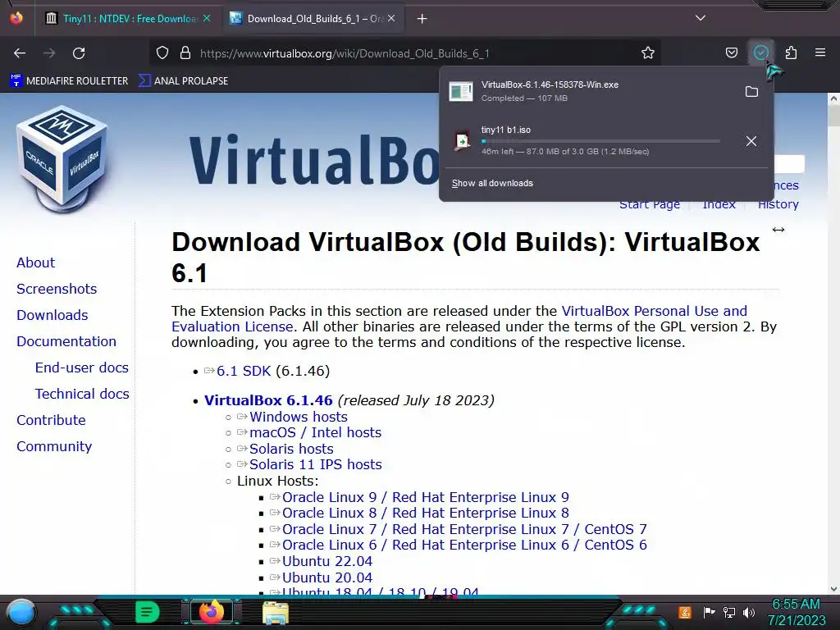Open the Index wiki link

pyautogui.click(x=719, y=204)
